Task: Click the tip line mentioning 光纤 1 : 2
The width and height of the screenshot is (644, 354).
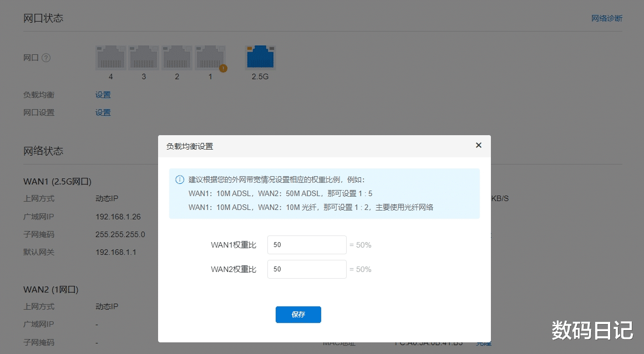Action: (x=311, y=208)
